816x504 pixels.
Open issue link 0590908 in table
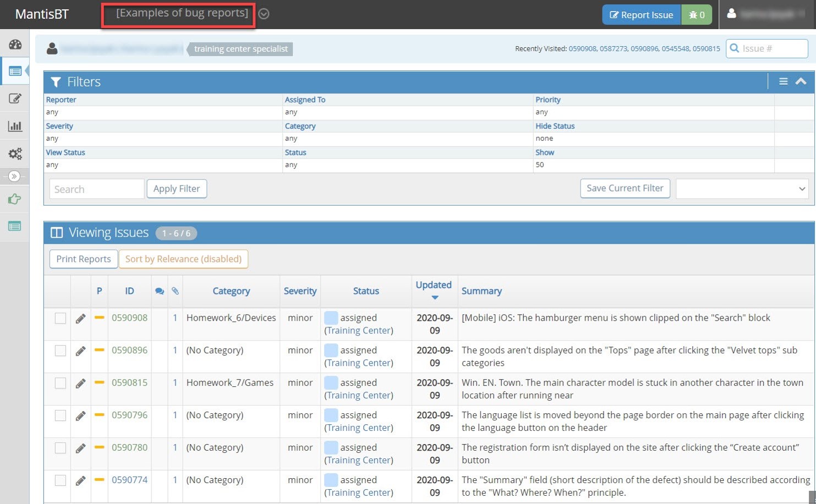tap(129, 318)
